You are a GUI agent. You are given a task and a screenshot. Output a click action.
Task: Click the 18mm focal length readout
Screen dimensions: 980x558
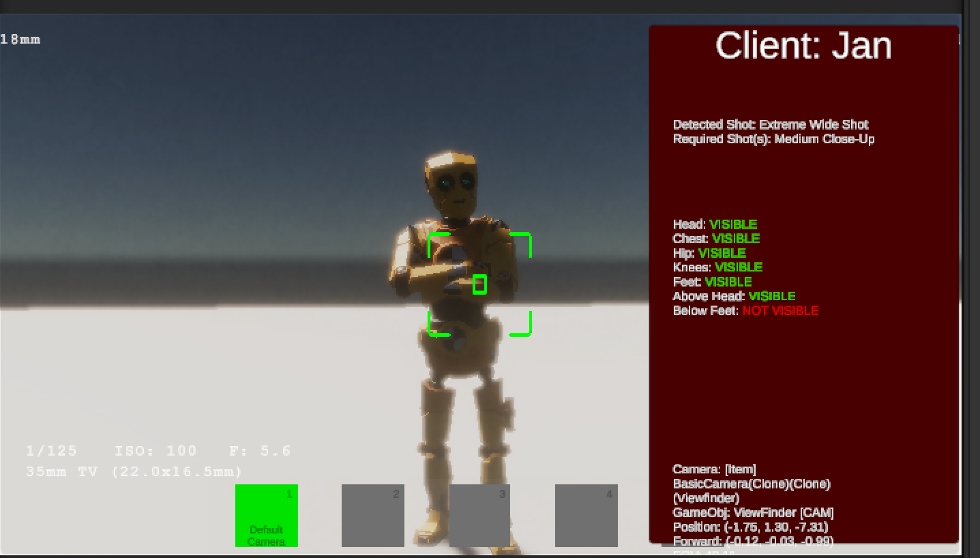coord(20,40)
